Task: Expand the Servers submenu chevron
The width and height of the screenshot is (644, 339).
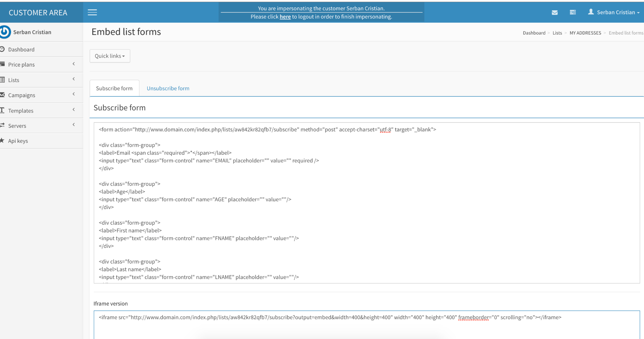Action: tap(74, 125)
